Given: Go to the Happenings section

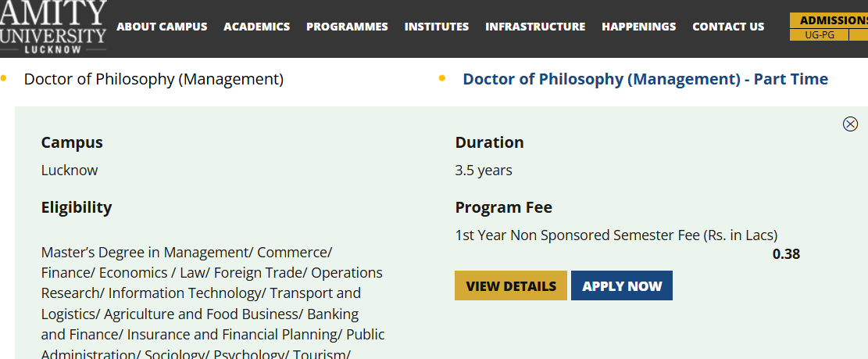Looking at the screenshot, I should point(638,27).
